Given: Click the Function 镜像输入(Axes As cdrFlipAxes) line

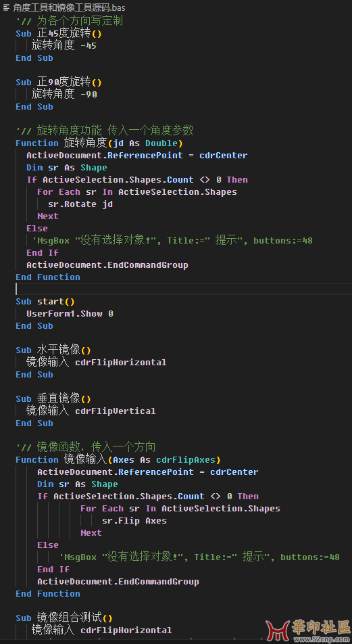Looking at the screenshot, I should click(x=118, y=459).
